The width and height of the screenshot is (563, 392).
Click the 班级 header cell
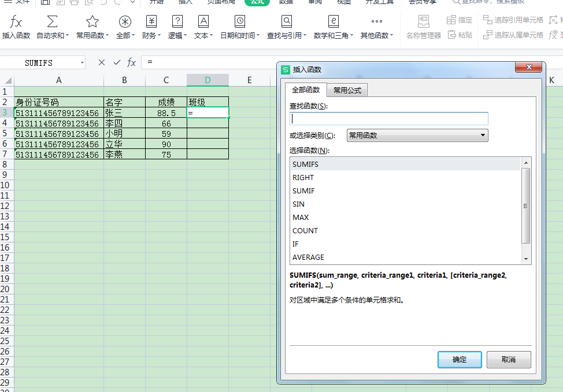(208, 102)
